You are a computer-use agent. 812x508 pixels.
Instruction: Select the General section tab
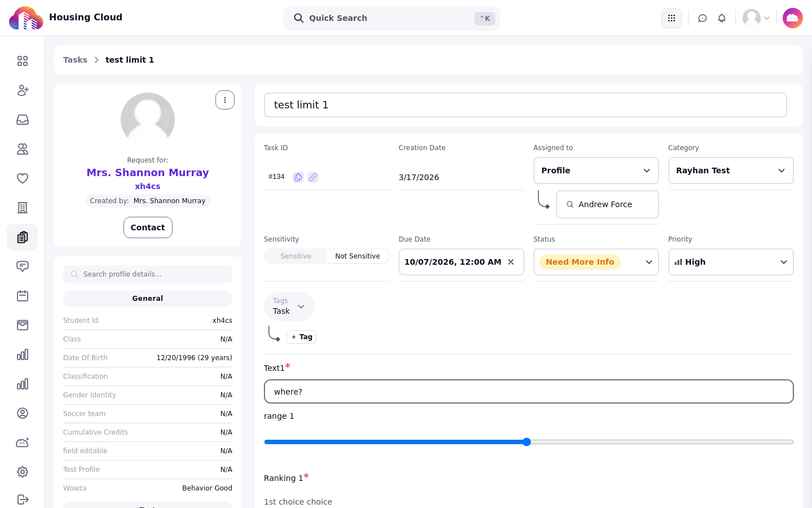(x=148, y=299)
